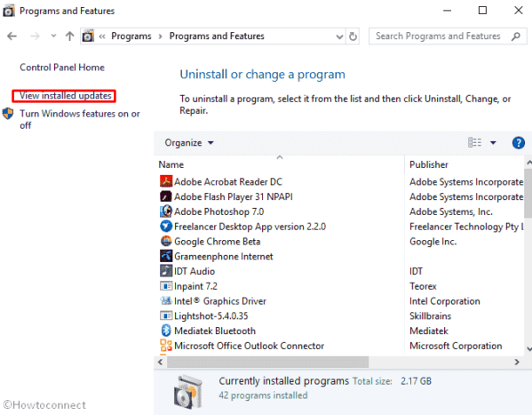Click the Teorex publisher cell
Image resolution: width=532 pixels, height=415 pixels.
click(423, 286)
